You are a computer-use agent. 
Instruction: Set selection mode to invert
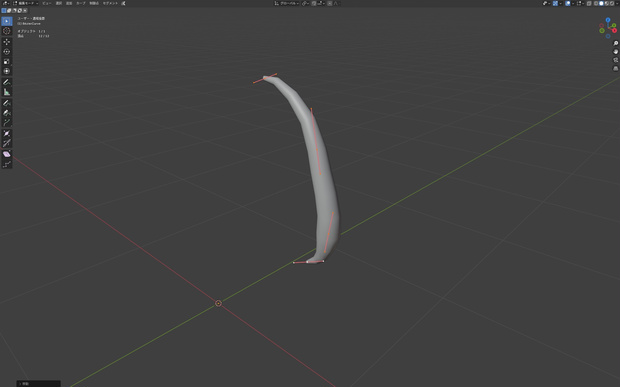click(x=19, y=10)
